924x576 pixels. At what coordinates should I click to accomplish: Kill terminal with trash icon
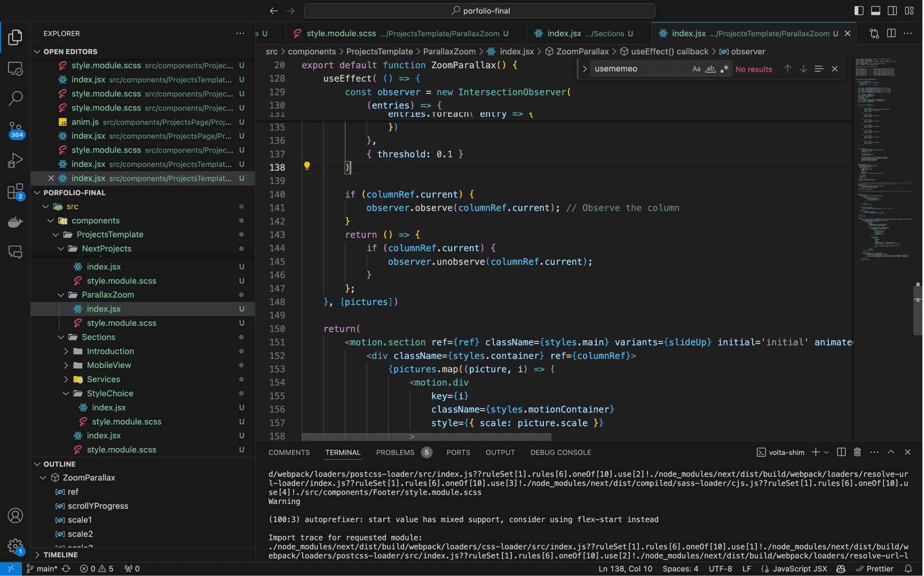tap(857, 452)
